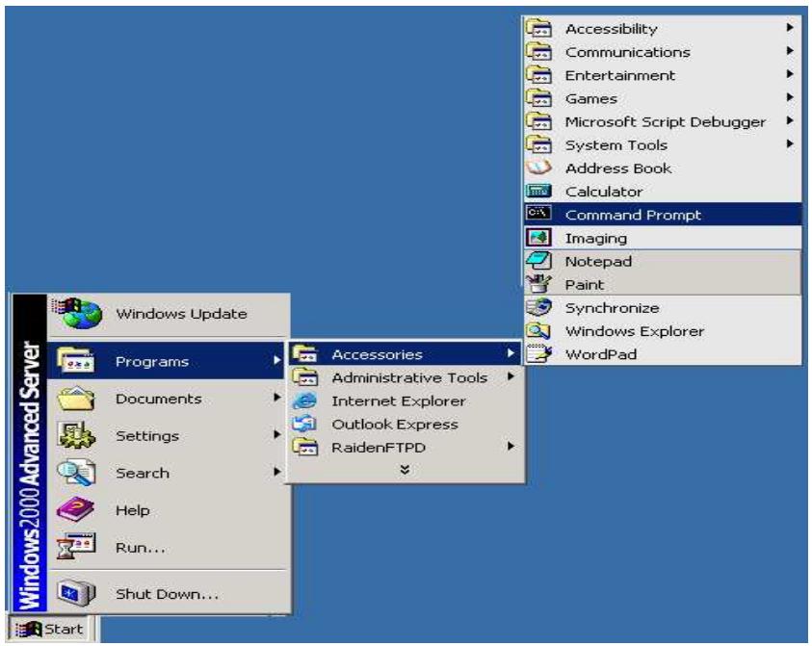Click the Windows Update globe icon

78,313
